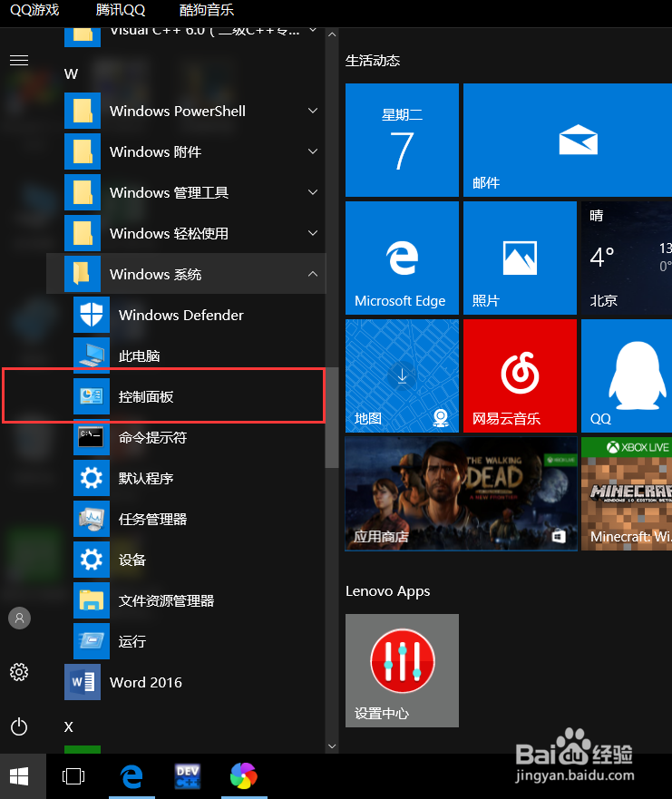Viewport: 672px width, 799px height.
Task: Open colorful pinwheel app on taskbar
Action: point(244,776)
